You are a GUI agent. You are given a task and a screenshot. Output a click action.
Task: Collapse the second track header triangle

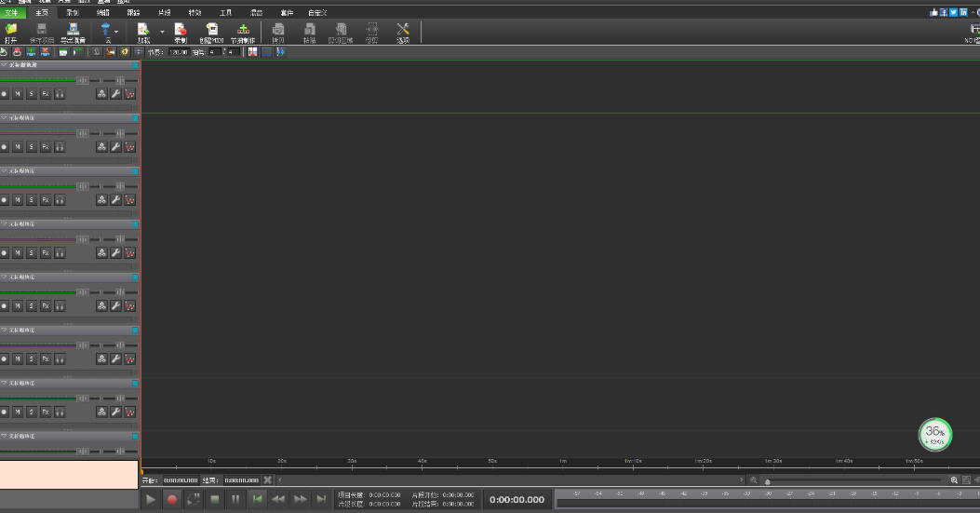point(4,117)
